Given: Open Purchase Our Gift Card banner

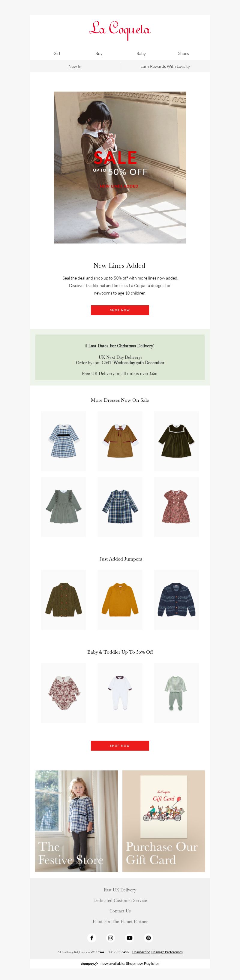Looking at the screenshot, I should click(163, 821).
